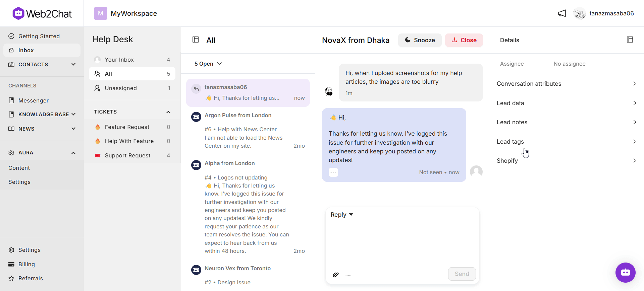Click in the reply text area

402,243
